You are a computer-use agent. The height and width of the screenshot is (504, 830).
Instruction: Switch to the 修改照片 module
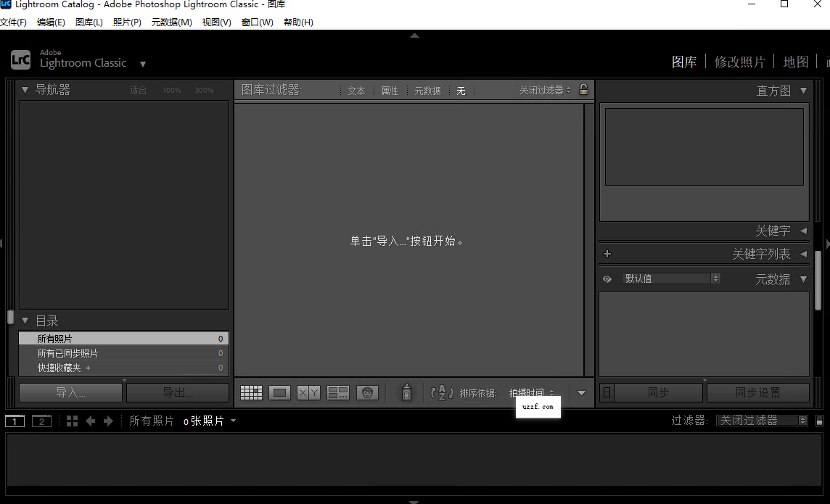739,62
